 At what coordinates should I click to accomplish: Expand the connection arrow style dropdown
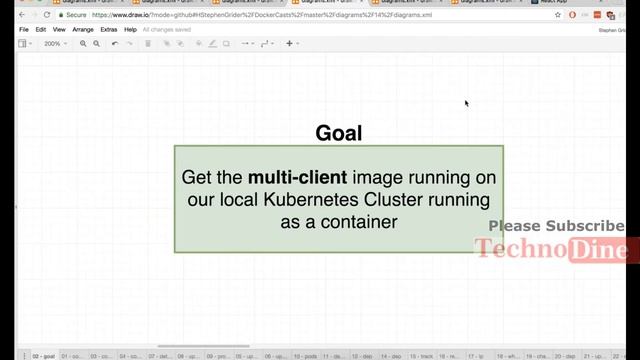coord(247,43)
